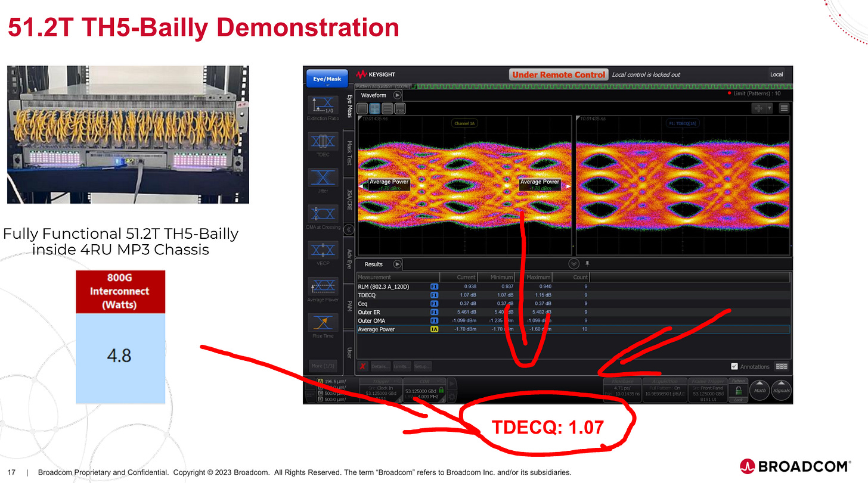The width and height of the screenshot is (868, 483).
Task: Open the Signals panel button
Action: point(781,391)
